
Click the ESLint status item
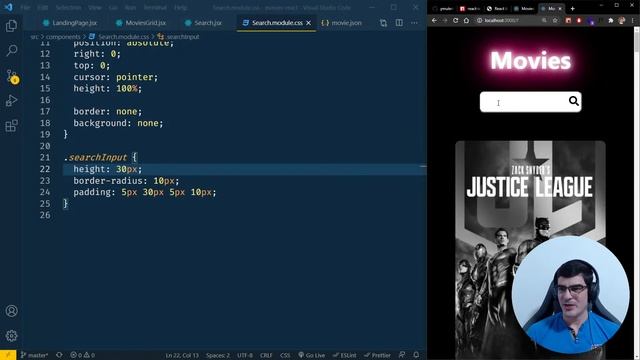(344, 355)
